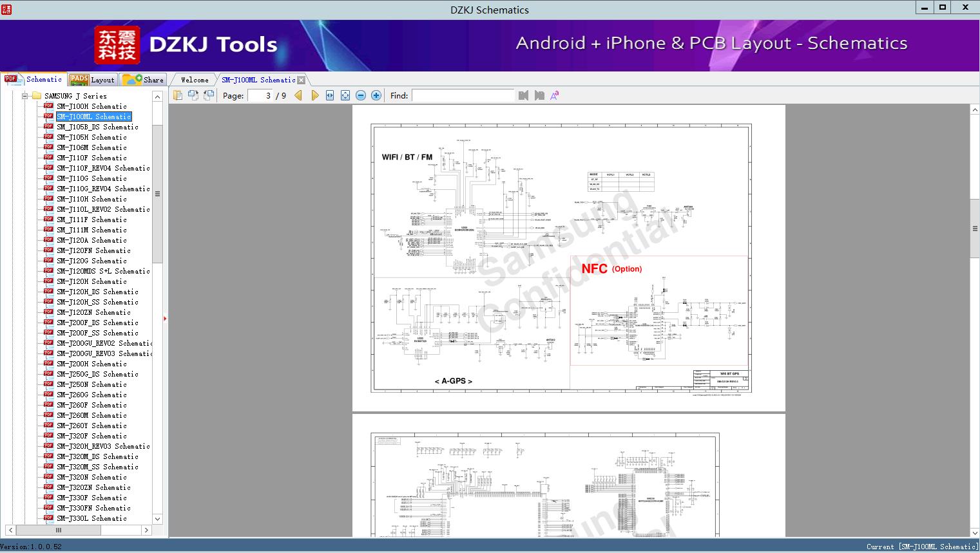Open SM-J200F_DS Schematic
980x553 pixels.
point(97,323)
